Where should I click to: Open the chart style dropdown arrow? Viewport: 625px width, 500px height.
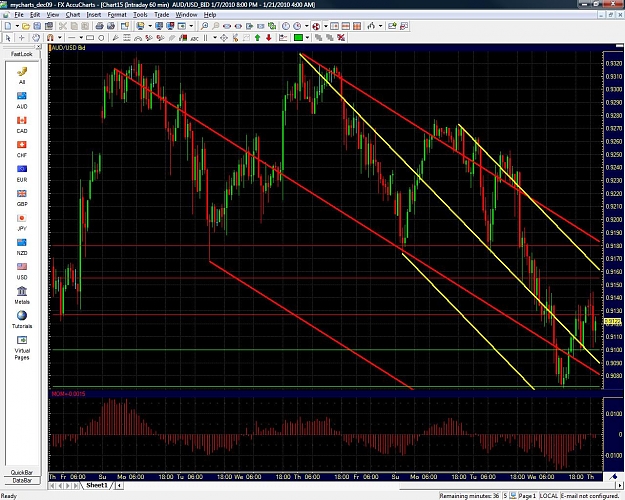click(x=381, y=26)
